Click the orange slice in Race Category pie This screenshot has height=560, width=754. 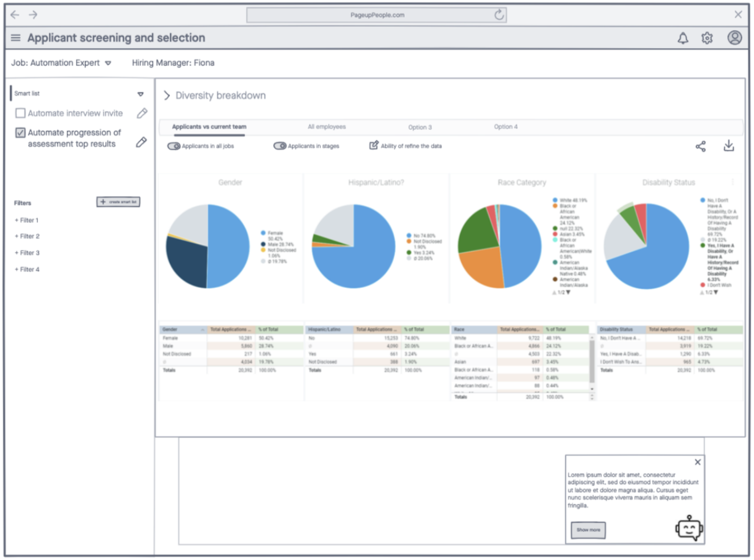[x=482, y=267]
